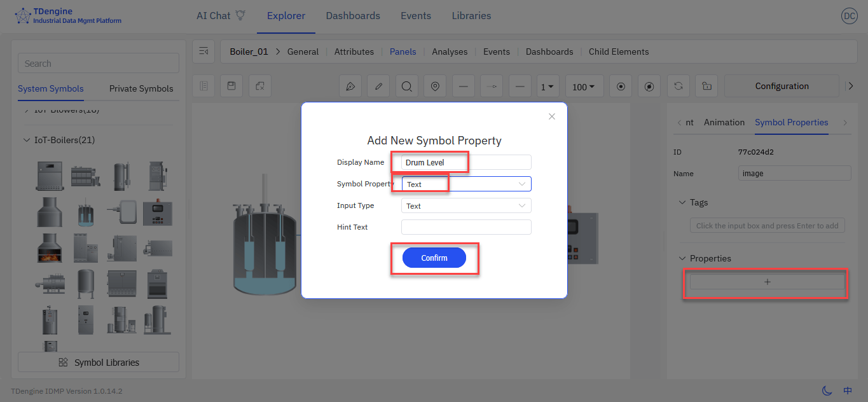Viewport: 868px width, 402px height.
Task: Switch language with the 中 icon
Action: point(848,391)
